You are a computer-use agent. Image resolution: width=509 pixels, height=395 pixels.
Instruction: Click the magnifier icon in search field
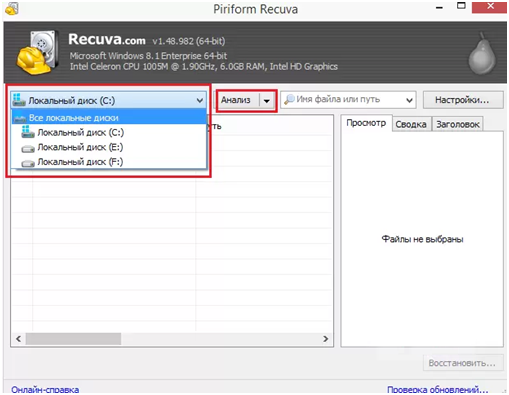click(289, 99)
